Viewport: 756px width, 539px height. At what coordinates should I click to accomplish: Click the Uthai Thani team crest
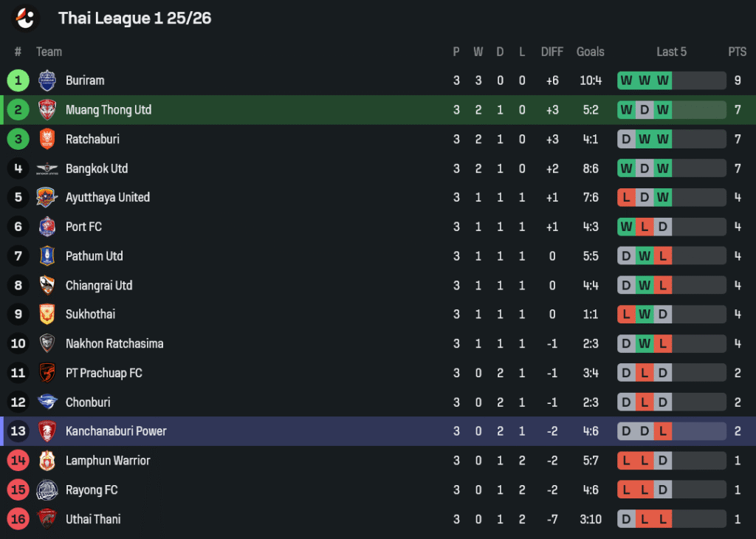47,519
